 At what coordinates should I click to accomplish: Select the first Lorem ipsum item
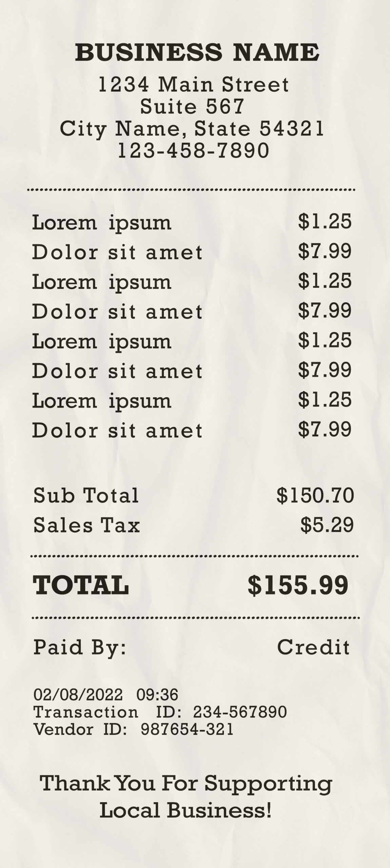point(102,223)
